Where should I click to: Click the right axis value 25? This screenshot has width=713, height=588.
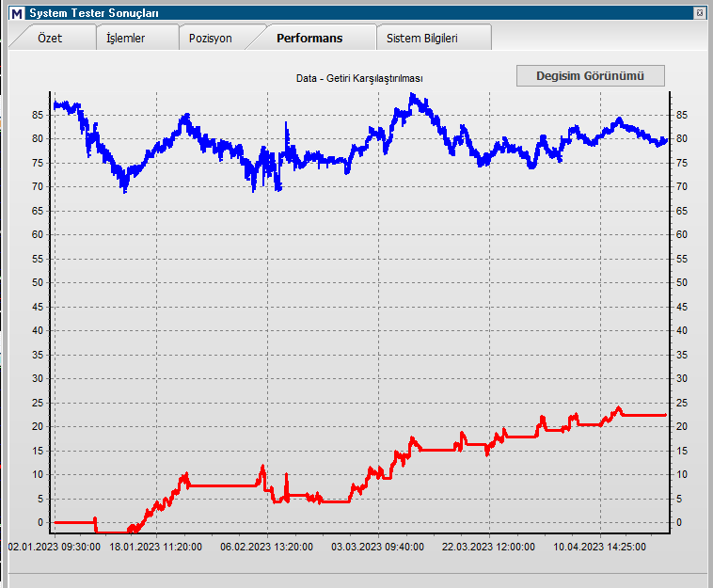tap(682, 403)
